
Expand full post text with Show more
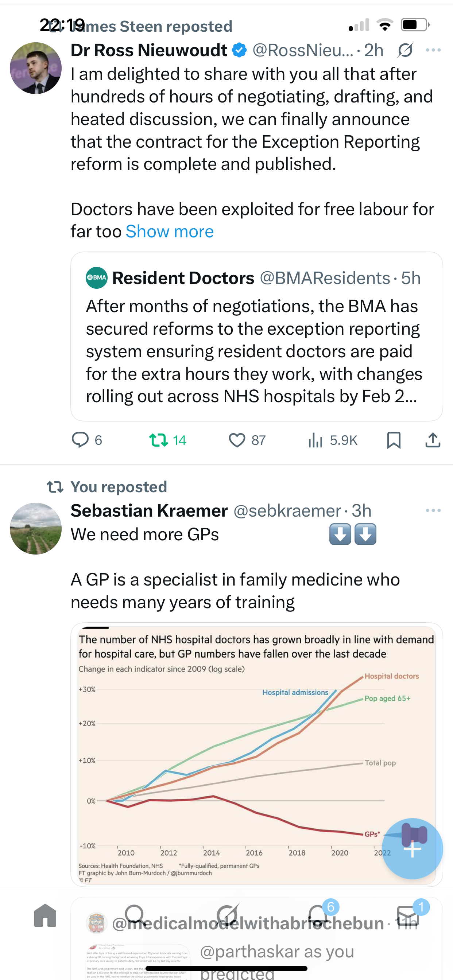170,232
